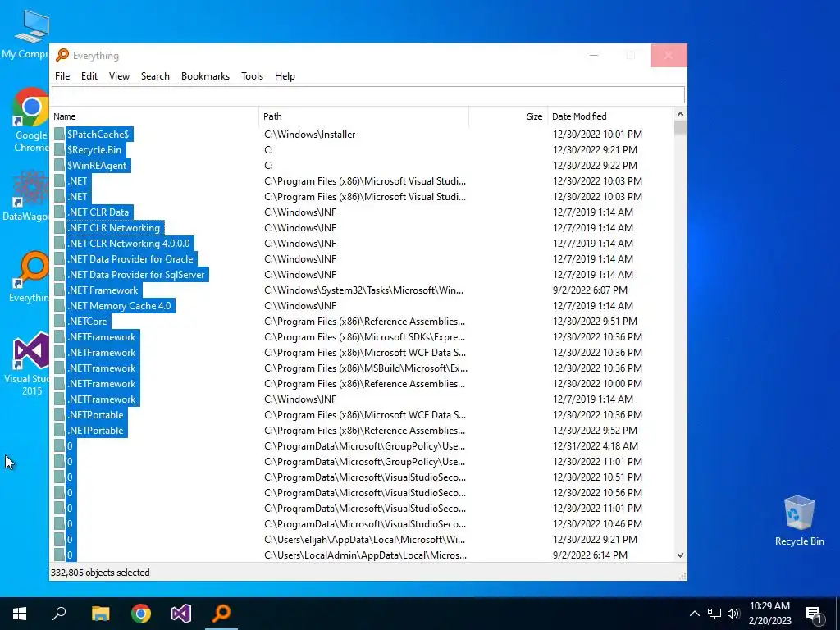Click folder icon beside .NET CLR Data
The width and height of the screenshot is (840, 630).
59,212
